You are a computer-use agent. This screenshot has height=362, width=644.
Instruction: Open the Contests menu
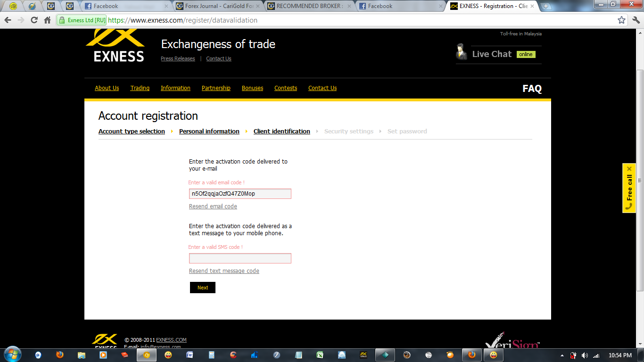coord(286,88)
